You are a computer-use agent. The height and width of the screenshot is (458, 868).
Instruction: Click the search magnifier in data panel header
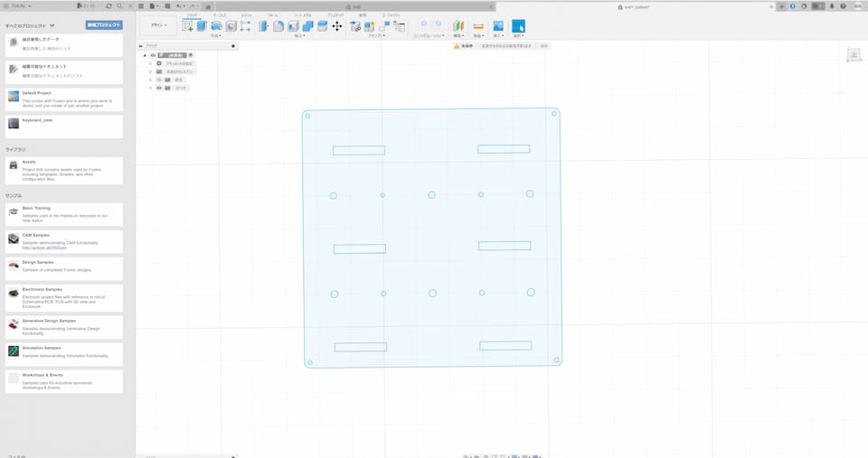pos(119,5)
